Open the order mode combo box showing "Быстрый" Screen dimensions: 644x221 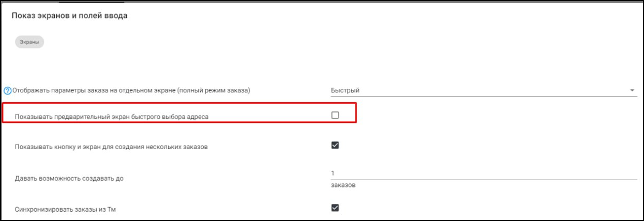pyautogui.click(x=481, y=90)
